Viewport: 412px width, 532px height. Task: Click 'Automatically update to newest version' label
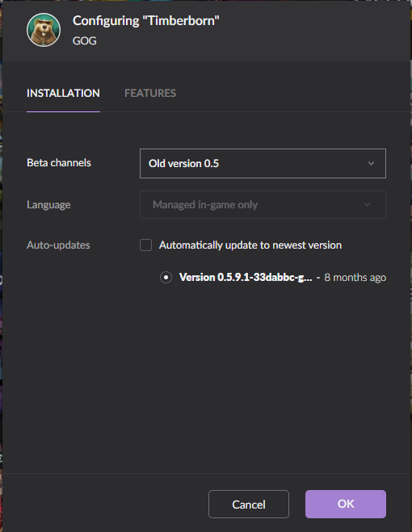(250, 245)
